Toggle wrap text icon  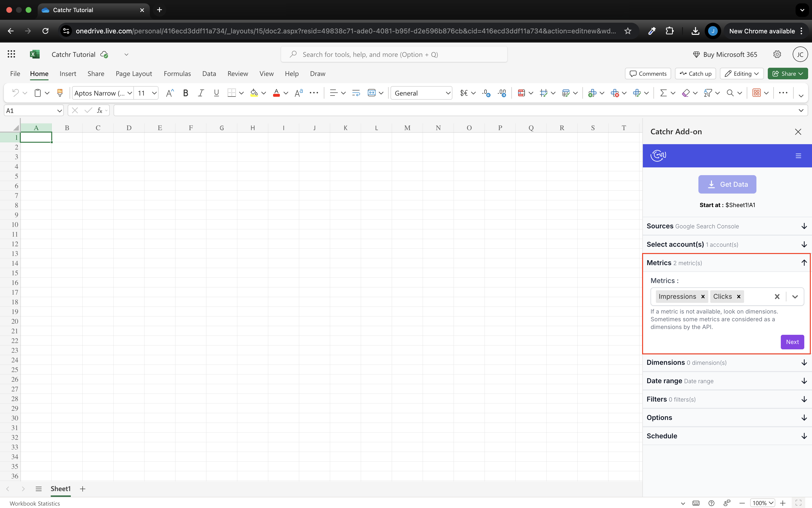(356, 93)
